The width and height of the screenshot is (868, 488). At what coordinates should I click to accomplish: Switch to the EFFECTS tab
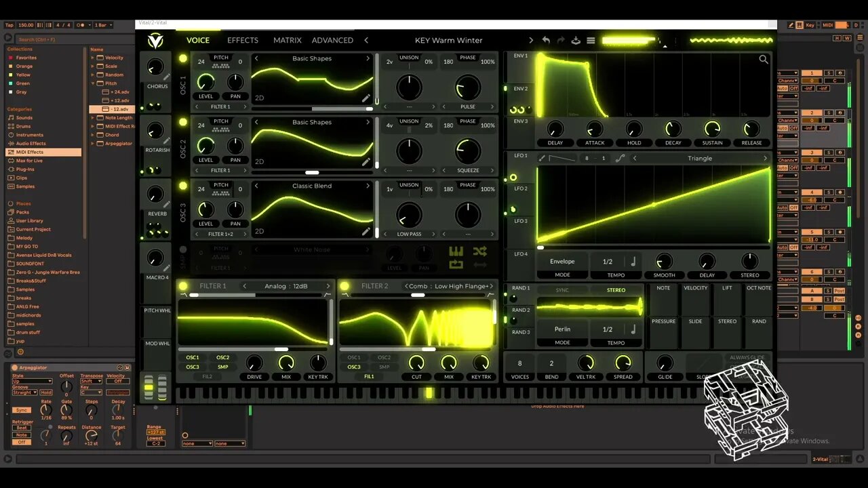point(243,41)
